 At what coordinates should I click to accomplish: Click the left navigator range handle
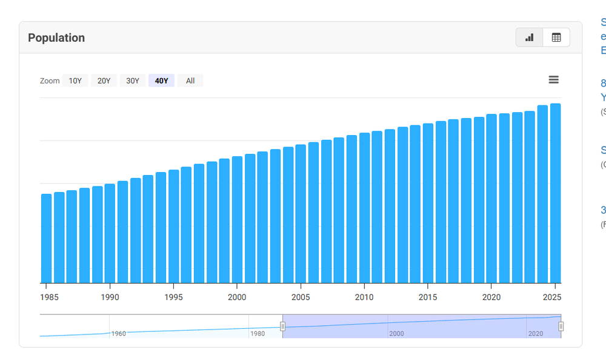point(282,326)
